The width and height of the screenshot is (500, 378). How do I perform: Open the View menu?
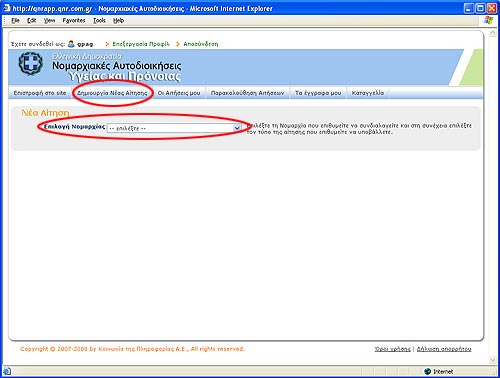(x=49, y=21)
